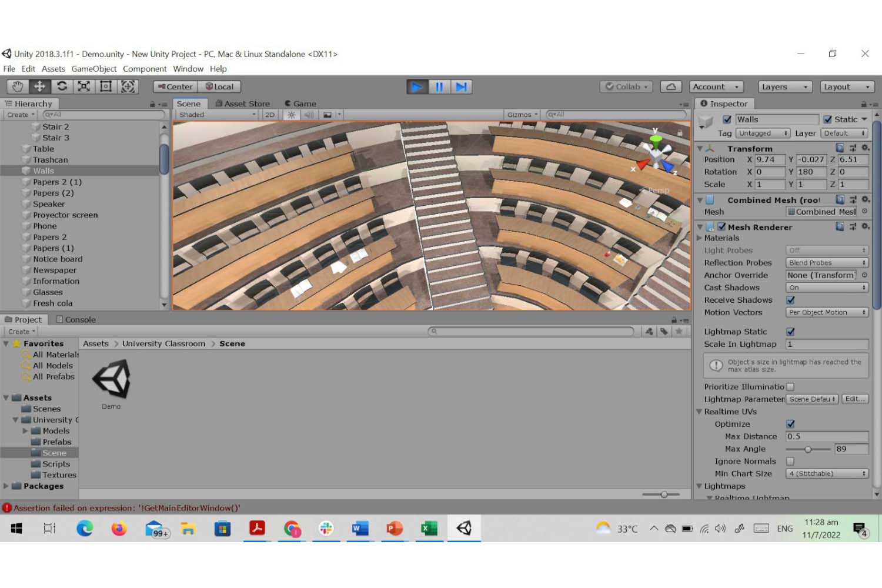Enable Ignore Normals checkbox
This screenshot has height=588, width=882.
[x=790, y=462]
